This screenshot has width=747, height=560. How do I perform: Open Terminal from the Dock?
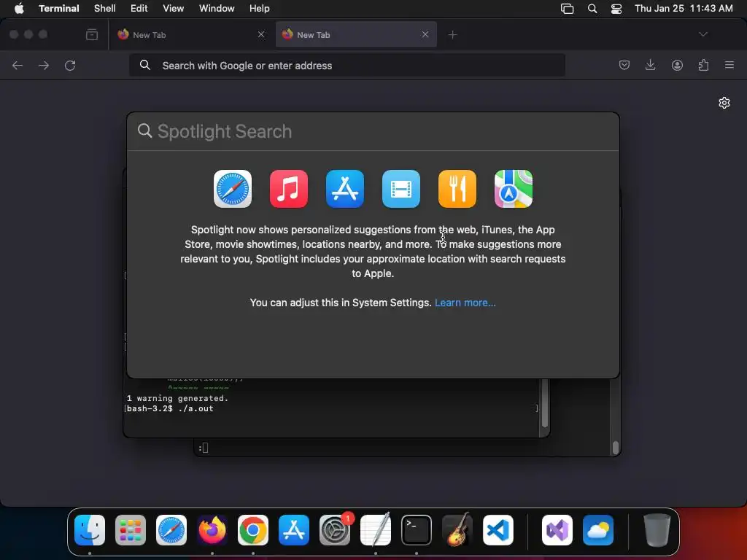(417, 530)
